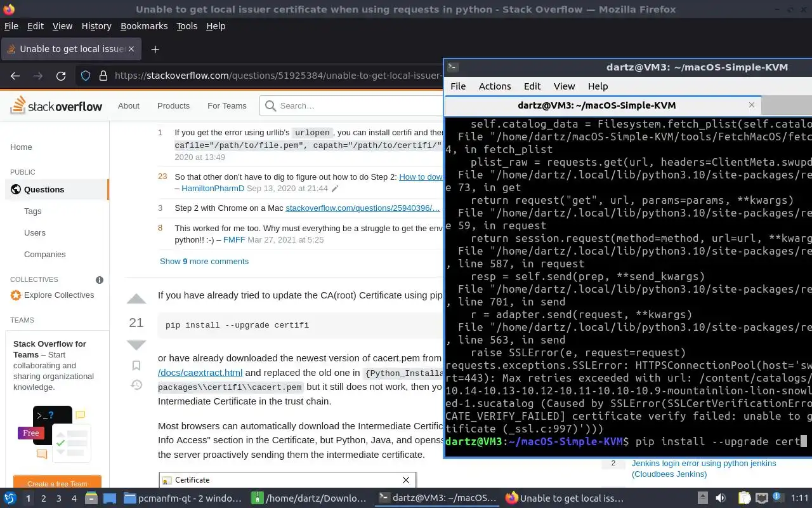Open Explore Collectives link

click(x=59, y=295)
